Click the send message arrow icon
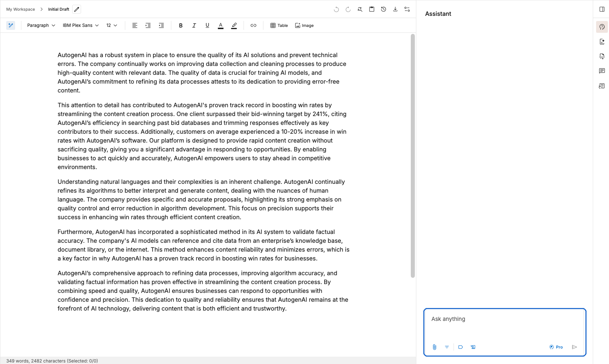 coord(574,347)
